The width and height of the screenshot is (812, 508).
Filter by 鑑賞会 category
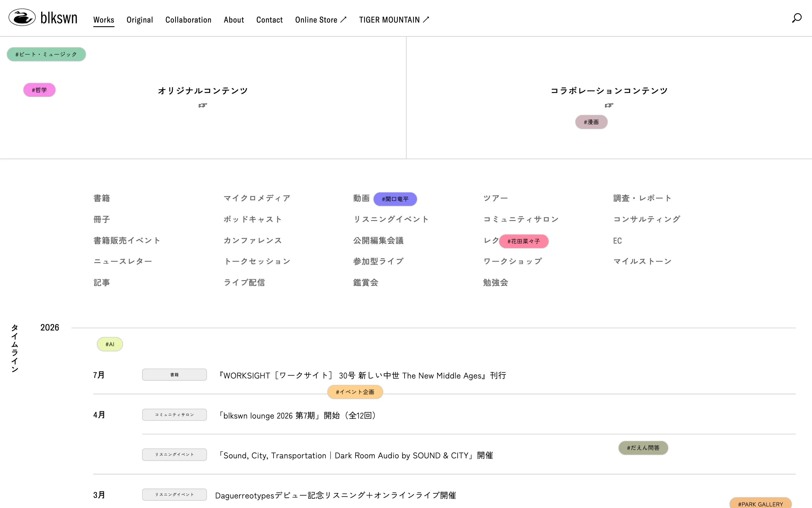pyautogui.click(x=366, y=283)
